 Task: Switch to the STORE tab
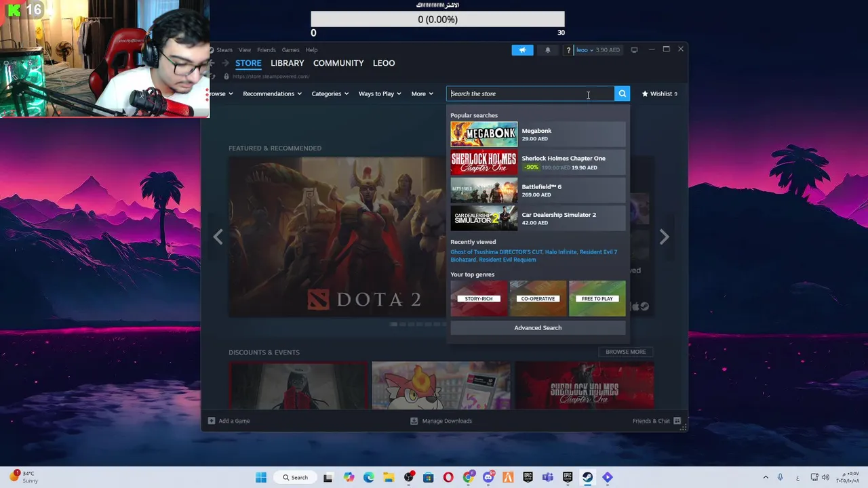coord(248,63)
